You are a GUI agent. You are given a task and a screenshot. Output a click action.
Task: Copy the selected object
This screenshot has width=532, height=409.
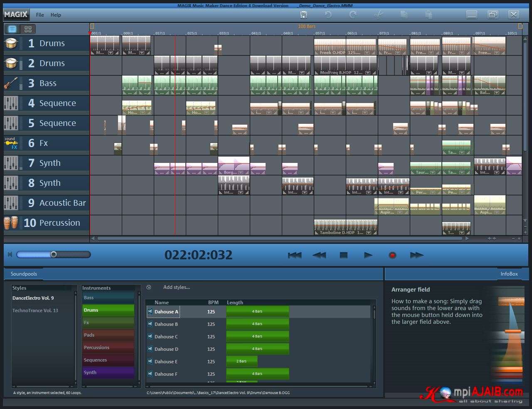(403, 15)
